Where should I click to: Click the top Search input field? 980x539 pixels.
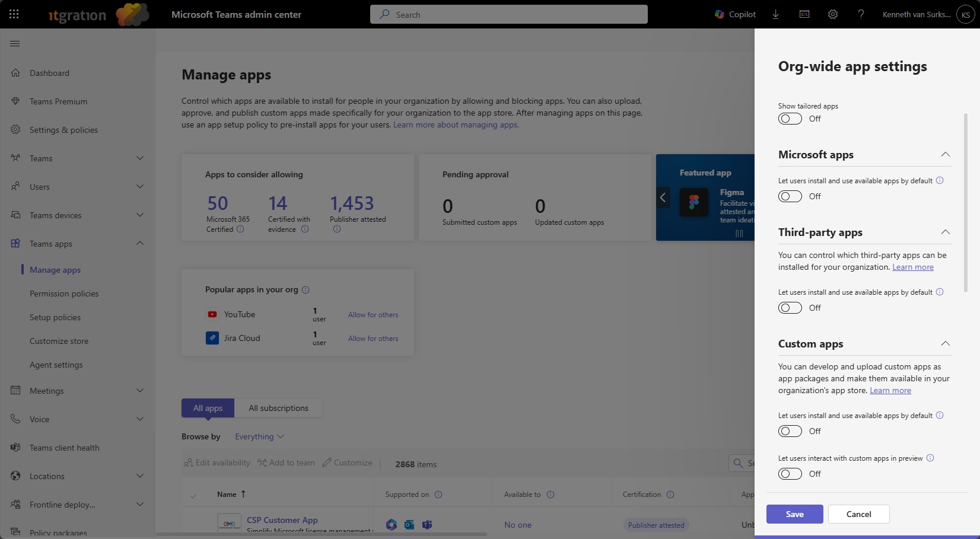pyautogui.click(x=509, y=14)
